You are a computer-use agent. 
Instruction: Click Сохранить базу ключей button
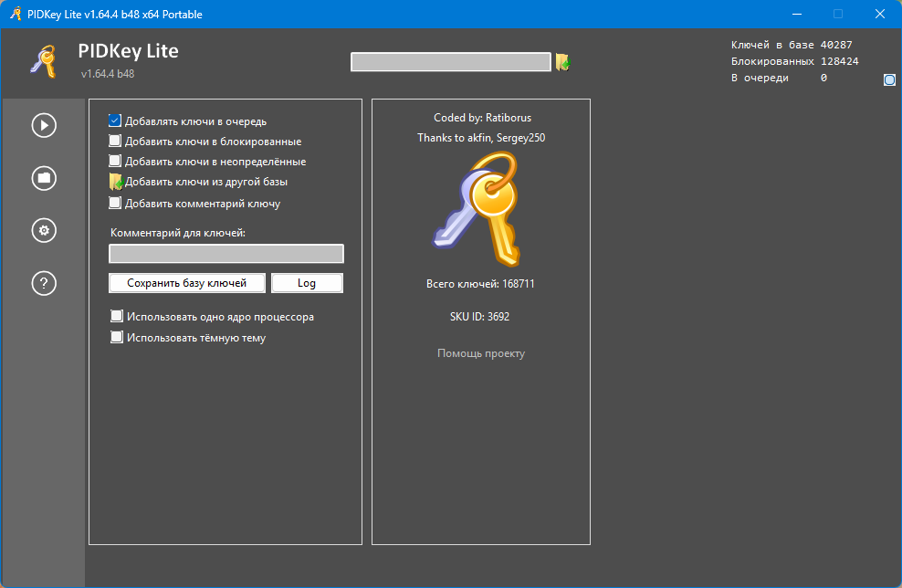tap(187, 283)
